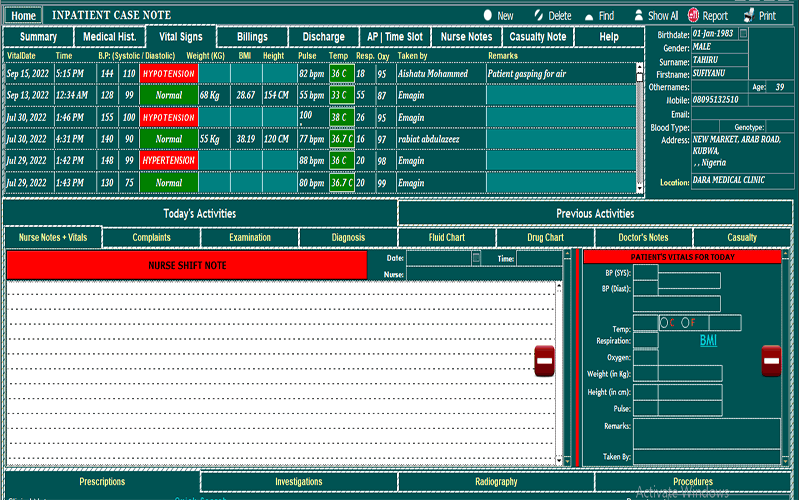
Task: Open the Billings tab
Action: tap(252, 37)
